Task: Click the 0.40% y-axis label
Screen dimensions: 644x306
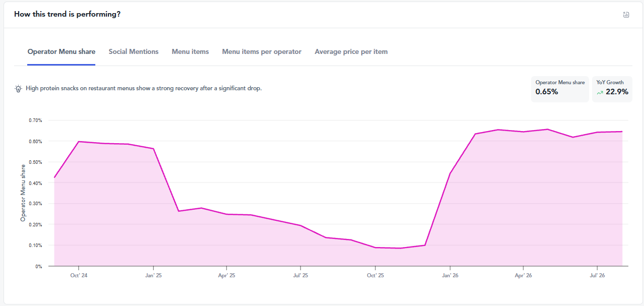Action: [35, 183]
